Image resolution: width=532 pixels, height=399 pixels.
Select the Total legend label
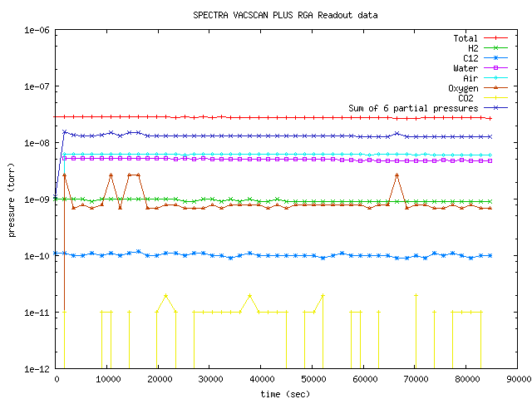point(465,38)
